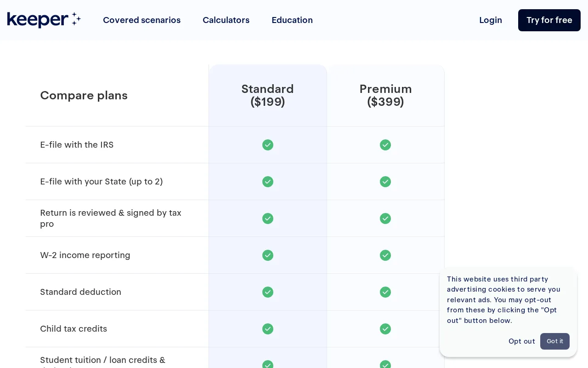Click Standard checkmark for W-2 income reporting
This screenshot has height=368, width=588.
(x=268, y=255)
